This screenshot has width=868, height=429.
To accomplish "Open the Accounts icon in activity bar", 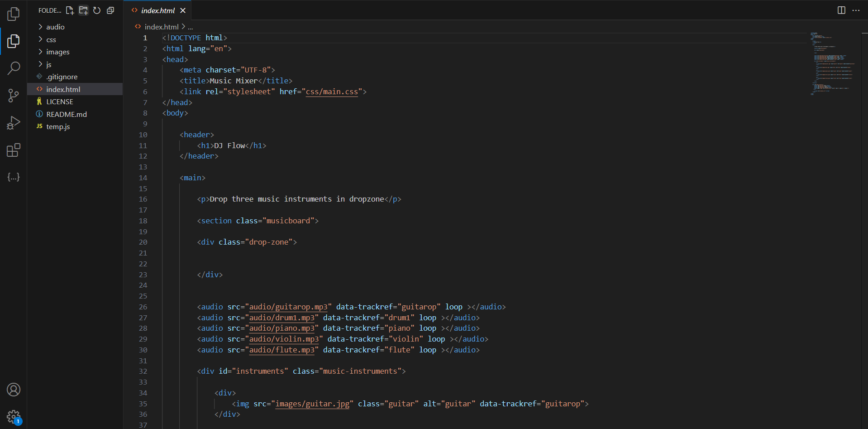I will [14, 390].
